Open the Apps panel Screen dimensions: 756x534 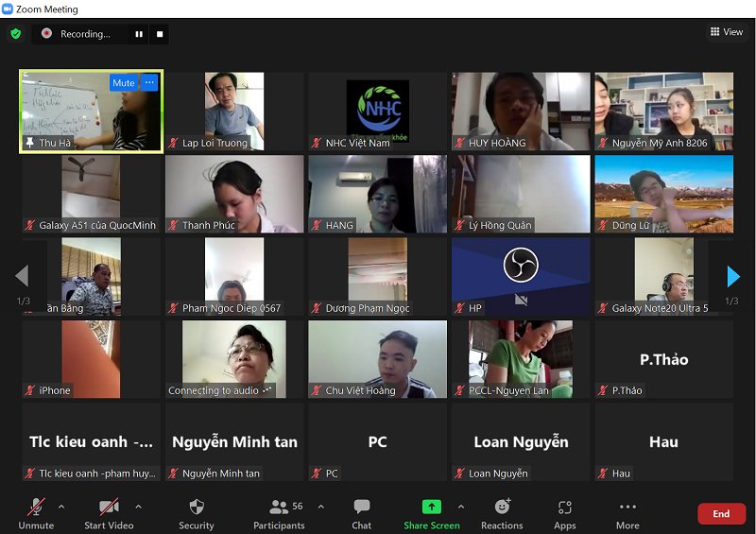click(565, 513)
